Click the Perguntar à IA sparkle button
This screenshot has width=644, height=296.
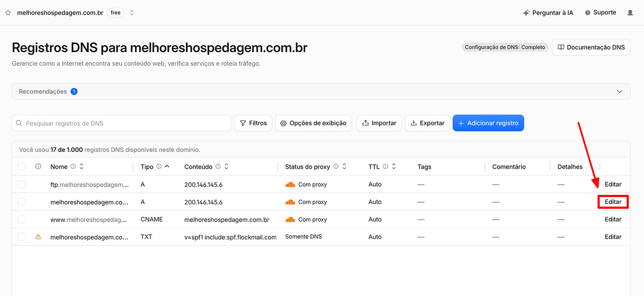tap(548, 13)
